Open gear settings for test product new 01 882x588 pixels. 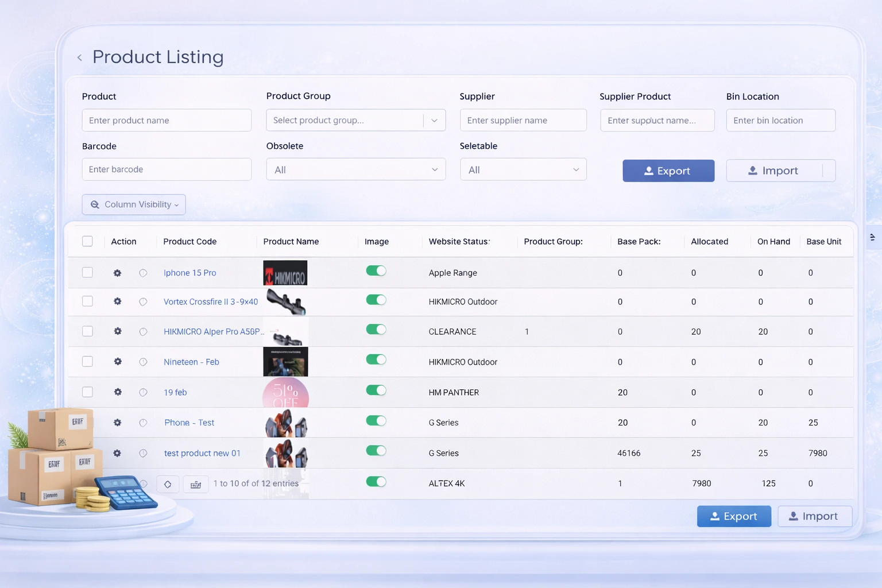coord(117,453)
